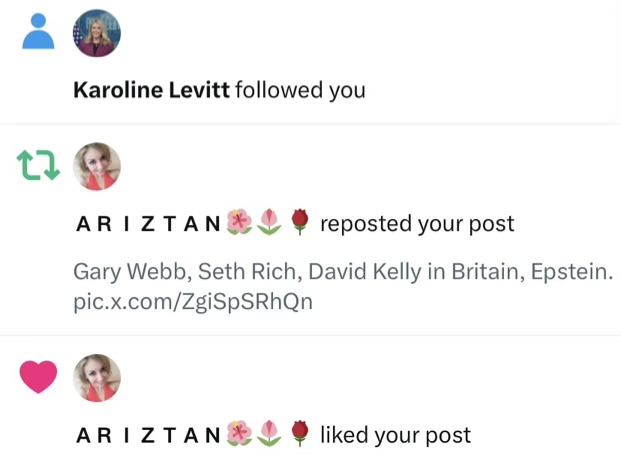
Task: Open the Karoline Levitt name link
Action: [151, 90]
